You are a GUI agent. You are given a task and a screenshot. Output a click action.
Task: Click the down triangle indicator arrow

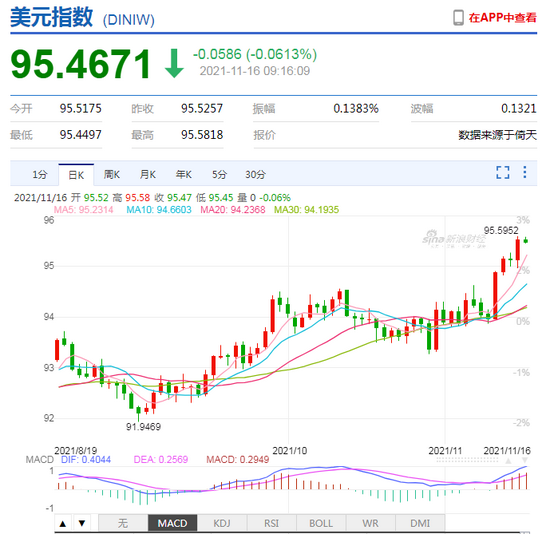pyautogui.click(x=82, y=524)
